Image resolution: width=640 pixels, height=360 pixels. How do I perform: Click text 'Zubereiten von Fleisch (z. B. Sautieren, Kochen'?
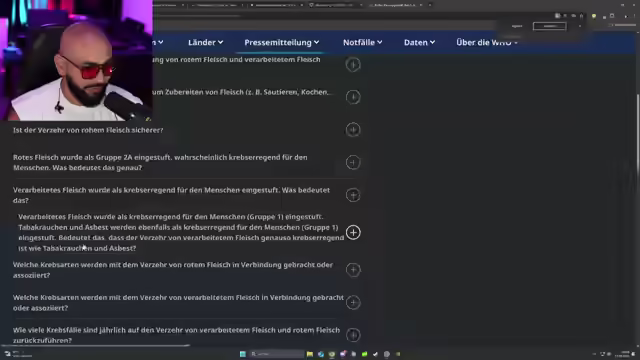pyautogui.click(x=242, y=92)
